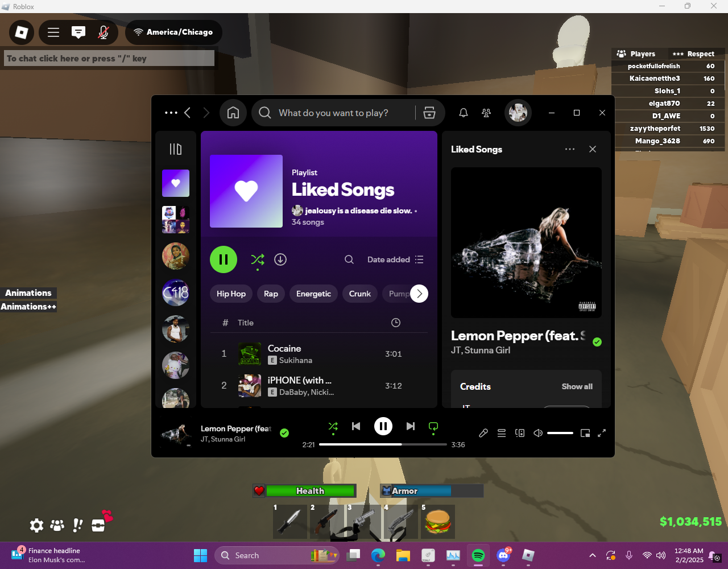
Task: Toggle liked checkmark in bottom player bar
Action: [x=284, y=433]
